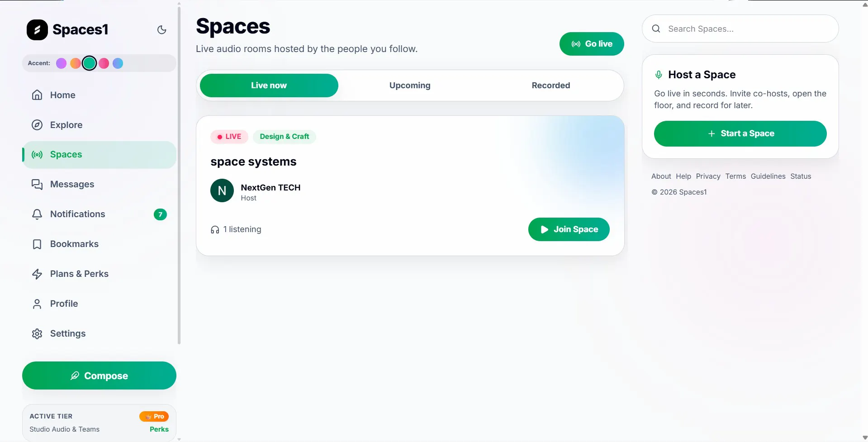Click the Settings gear icon
Image resolution: width=868 pixels, height=442 pixels.
(37, 334)
